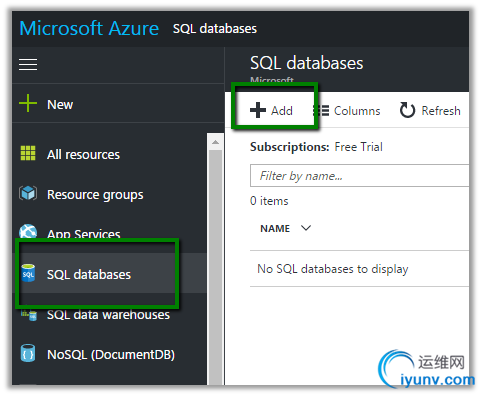The height and width of the screenshot is (396, 481).
Task: Open the Resource groups menu item
Action: (x=95, y=194)
